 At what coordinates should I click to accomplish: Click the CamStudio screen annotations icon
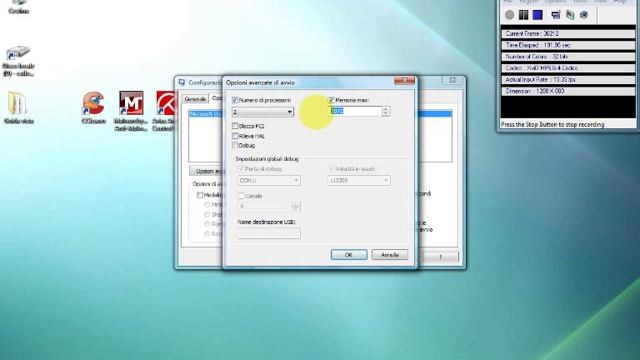[x=570, y=15]
